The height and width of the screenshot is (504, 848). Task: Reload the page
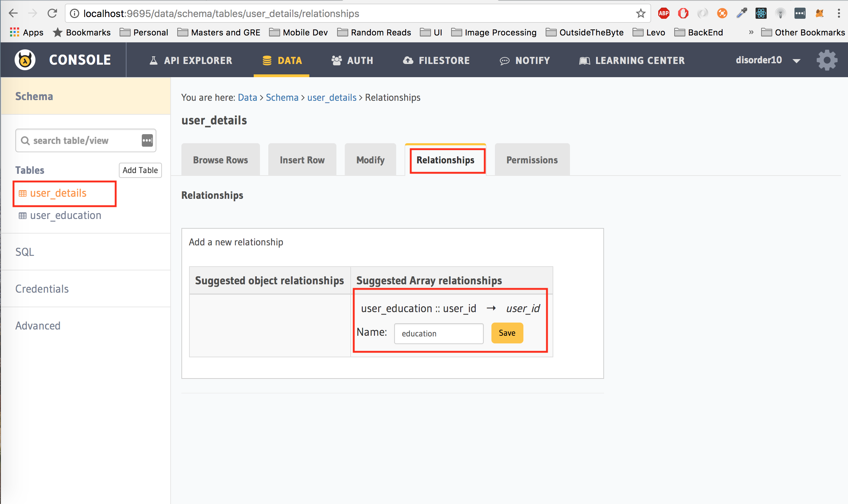click(x=52, y=14)
